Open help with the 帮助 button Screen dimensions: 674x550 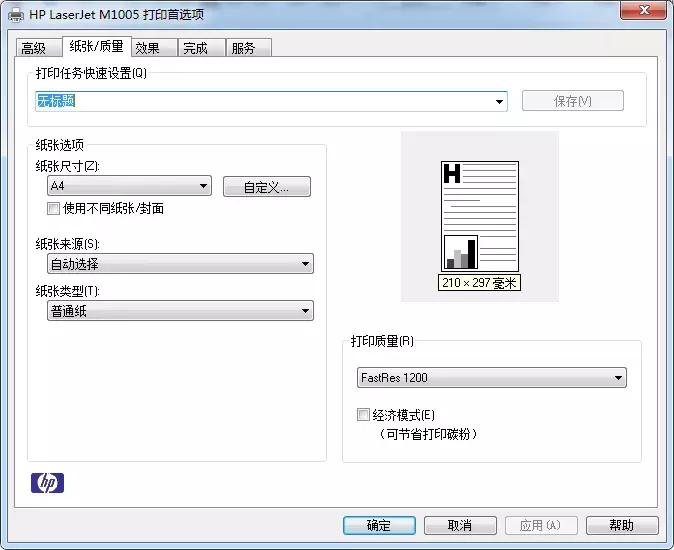click(x=622, y=526)
